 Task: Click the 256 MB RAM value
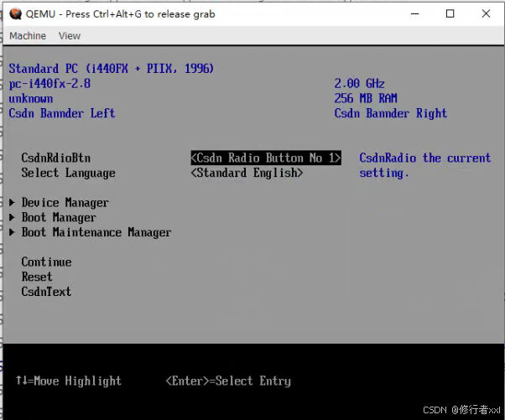[366, 98]
